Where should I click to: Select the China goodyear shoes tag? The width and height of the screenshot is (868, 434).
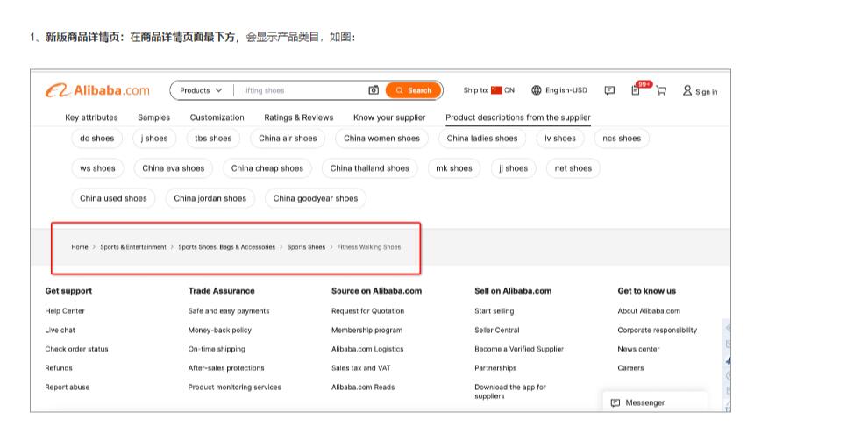click(x=316, y=198)
